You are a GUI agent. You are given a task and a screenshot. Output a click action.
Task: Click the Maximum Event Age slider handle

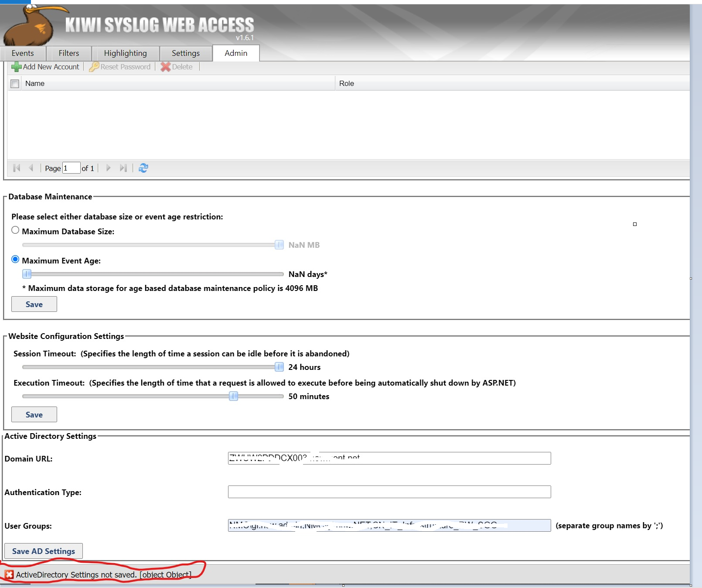point(27,274)
